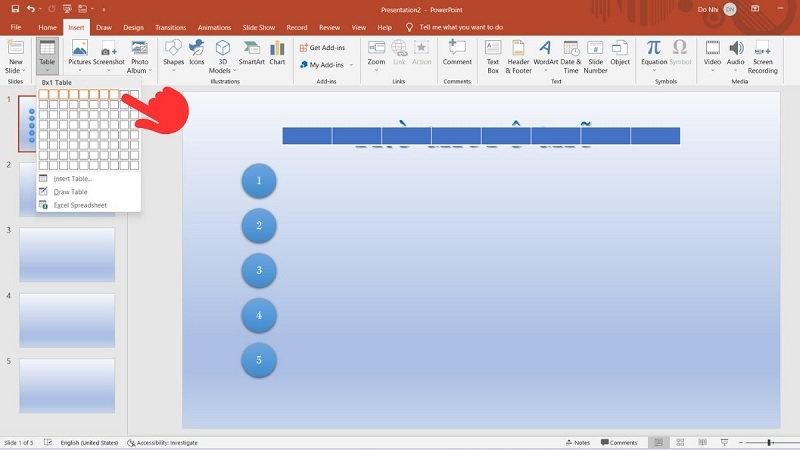Click the zoom slider in status bar
Image resolution: width=800 pixels, height=450 pixels.
point(769,442)
